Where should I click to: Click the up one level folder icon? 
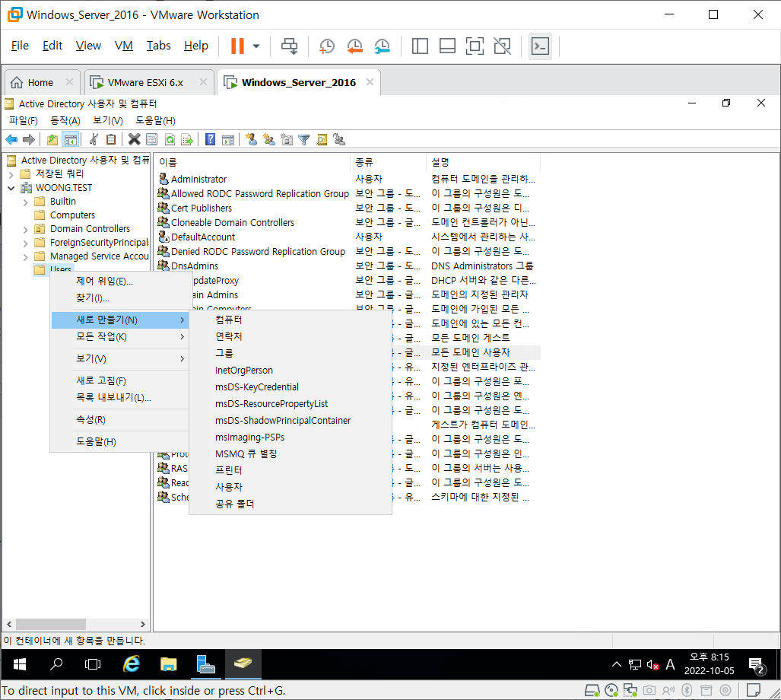click(x=52, y=139)
